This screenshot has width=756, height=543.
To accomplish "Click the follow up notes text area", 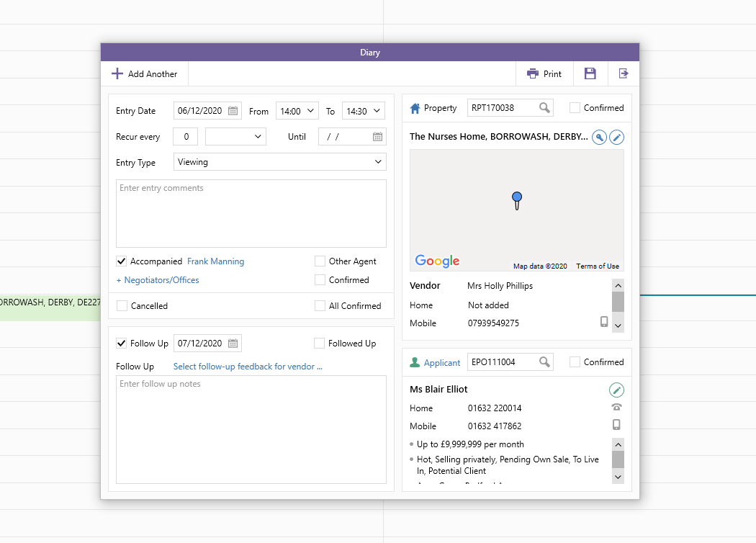I will click(251, 430).
